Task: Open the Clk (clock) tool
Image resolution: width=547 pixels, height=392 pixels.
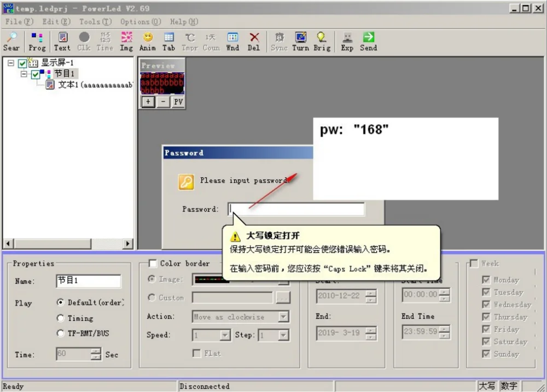Action: point(83,41)
